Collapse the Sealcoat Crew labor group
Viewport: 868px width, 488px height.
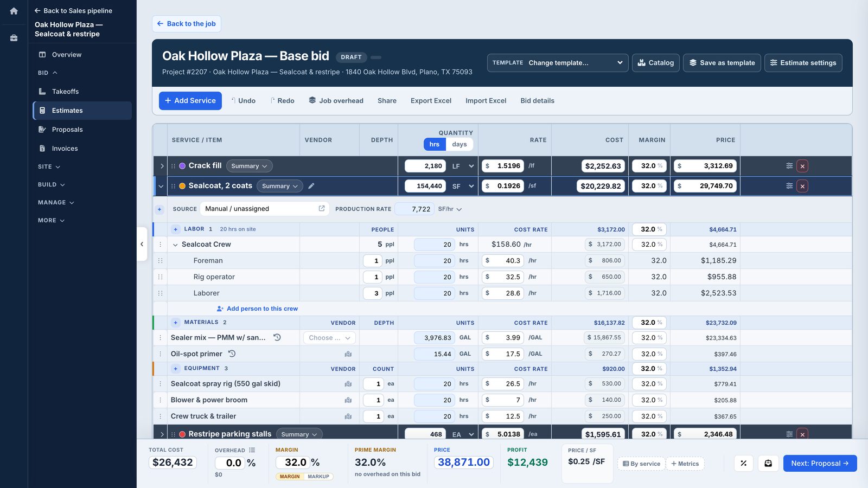[175, 245]
